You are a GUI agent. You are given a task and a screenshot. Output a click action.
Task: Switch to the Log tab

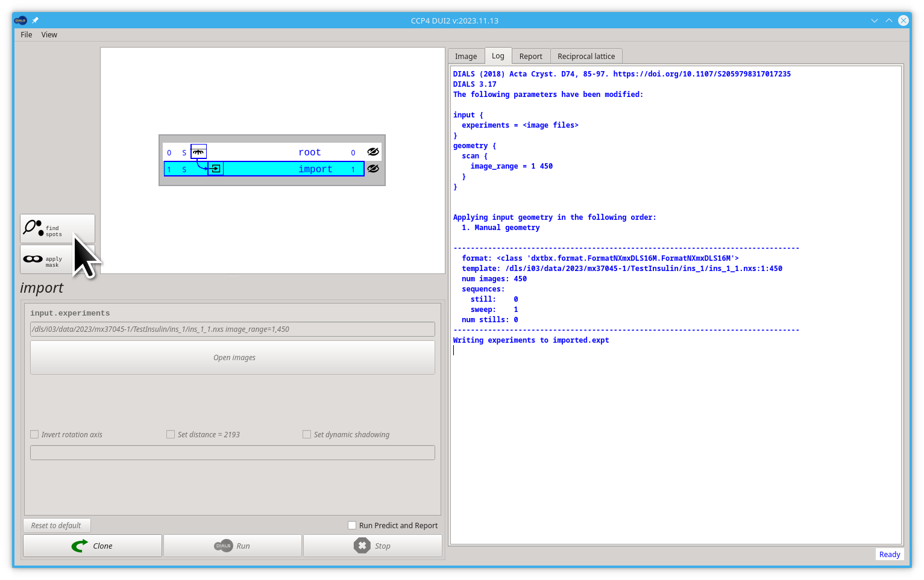498,55
